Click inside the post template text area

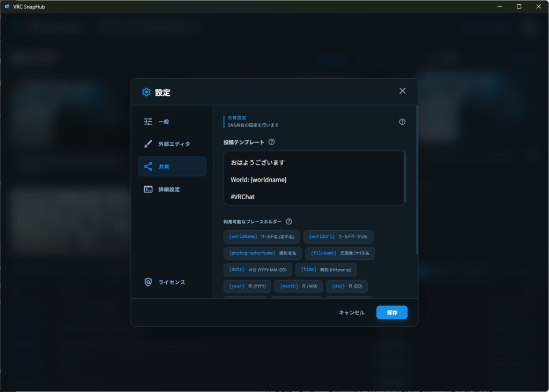point(314,178)
